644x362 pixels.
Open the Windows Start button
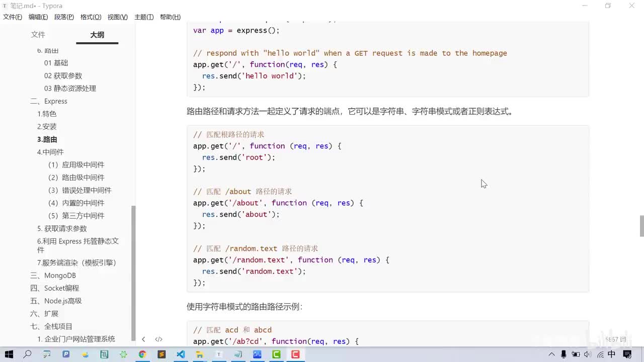[9, 354]
